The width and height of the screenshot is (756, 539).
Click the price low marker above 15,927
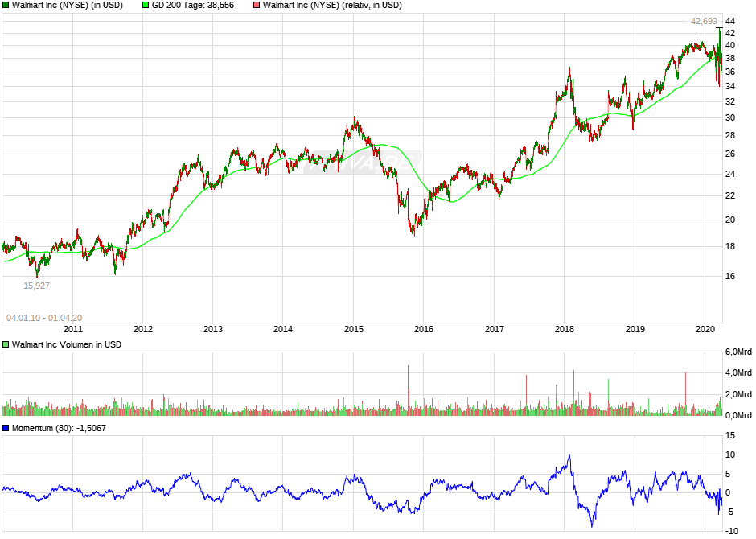click(x=37, y=278)
